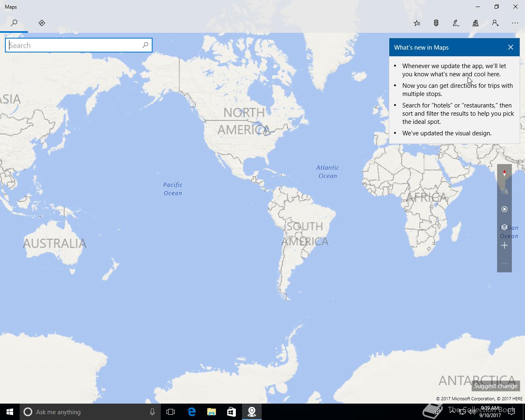Click the NORTH AMERICA map label
The image size is (525, 420).
tap(244, 121)
